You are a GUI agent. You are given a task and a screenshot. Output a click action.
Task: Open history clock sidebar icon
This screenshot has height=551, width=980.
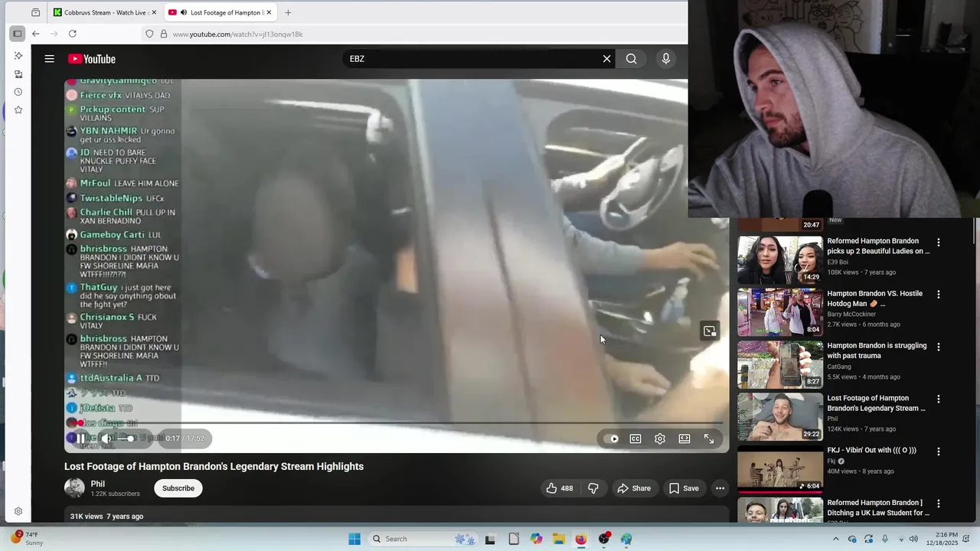[18, 92]
